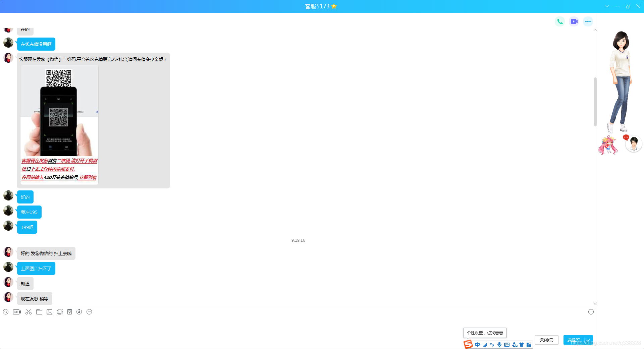
Task: Click the 关闭(C) button
Action: pyautogui.click(x=547, y=340)
